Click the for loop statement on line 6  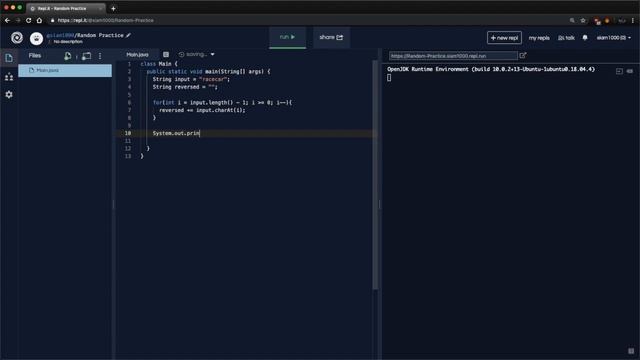coord(222,102)
